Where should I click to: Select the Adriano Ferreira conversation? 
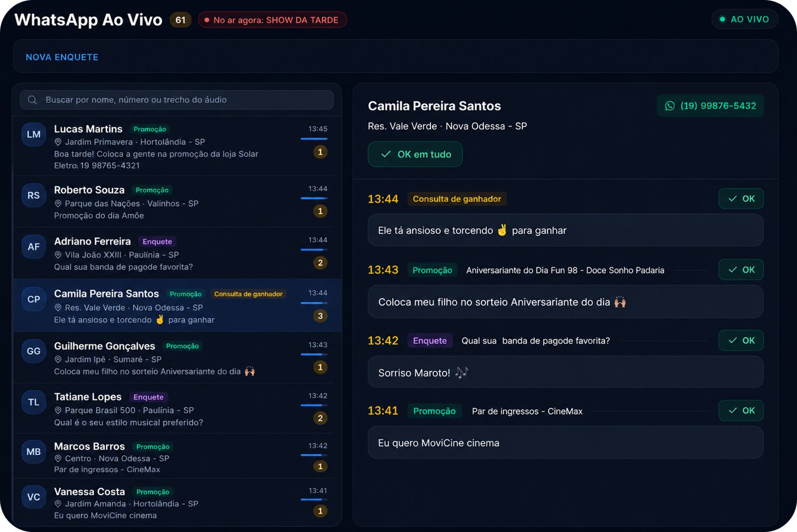[x=177, y=253]
